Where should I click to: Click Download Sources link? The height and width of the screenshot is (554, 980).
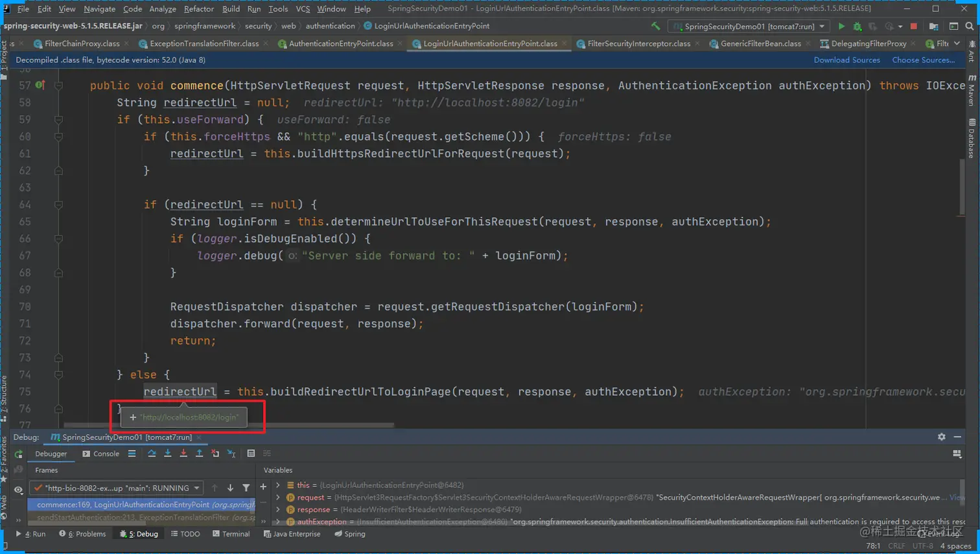point(846,60)
